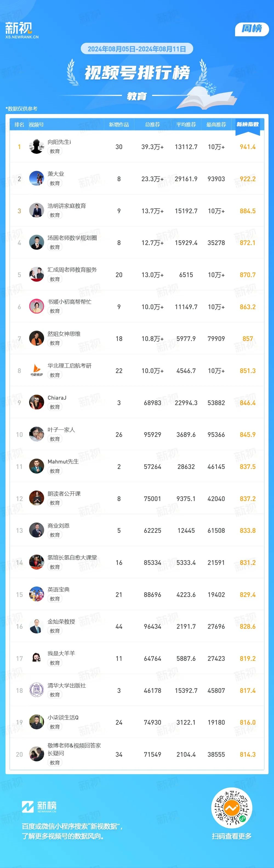Click the 新榜 logo in the footer
The image size is (274, 868).
[x=39, y=806]
